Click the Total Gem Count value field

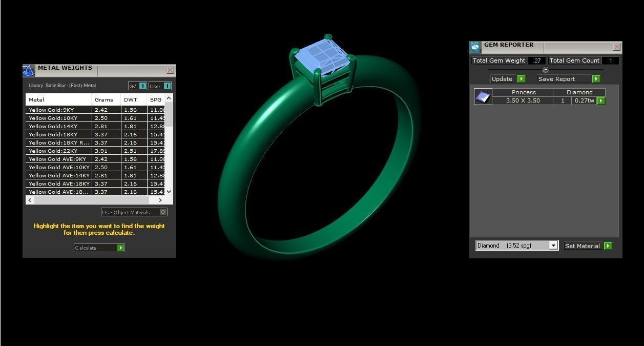611,60
